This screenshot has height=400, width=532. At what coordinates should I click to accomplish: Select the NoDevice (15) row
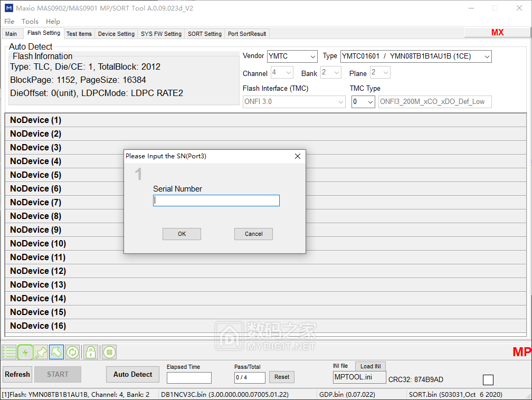click(x=265, y=312)
